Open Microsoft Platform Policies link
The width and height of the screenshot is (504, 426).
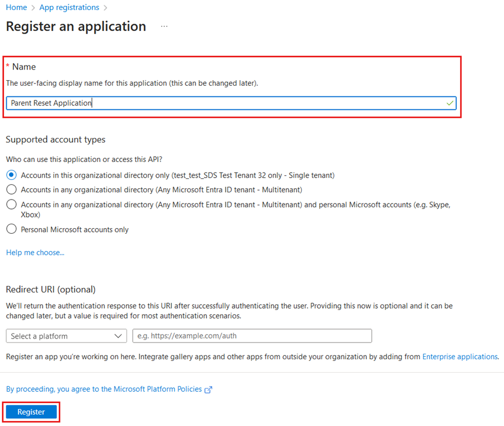click(x=104, y=389)
